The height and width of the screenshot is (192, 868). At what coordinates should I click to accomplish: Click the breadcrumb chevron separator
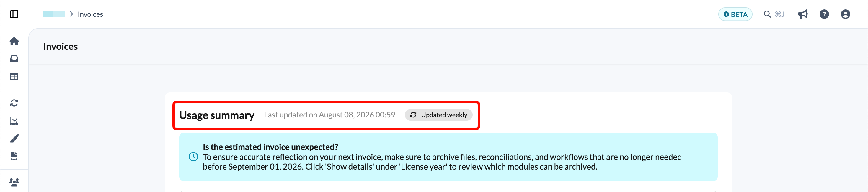coord(71,14)
